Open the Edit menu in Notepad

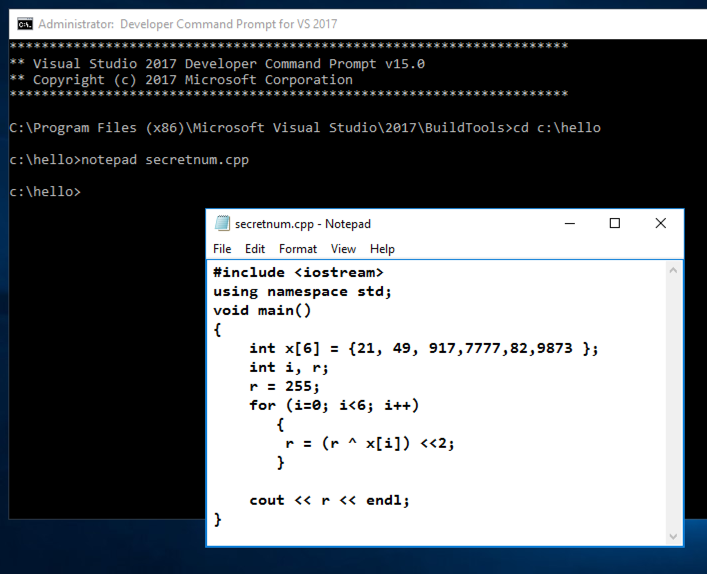pos(255,249)
